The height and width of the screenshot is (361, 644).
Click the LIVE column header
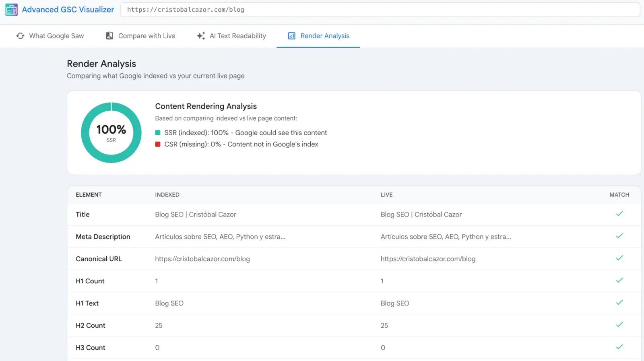tap(387, 195)
